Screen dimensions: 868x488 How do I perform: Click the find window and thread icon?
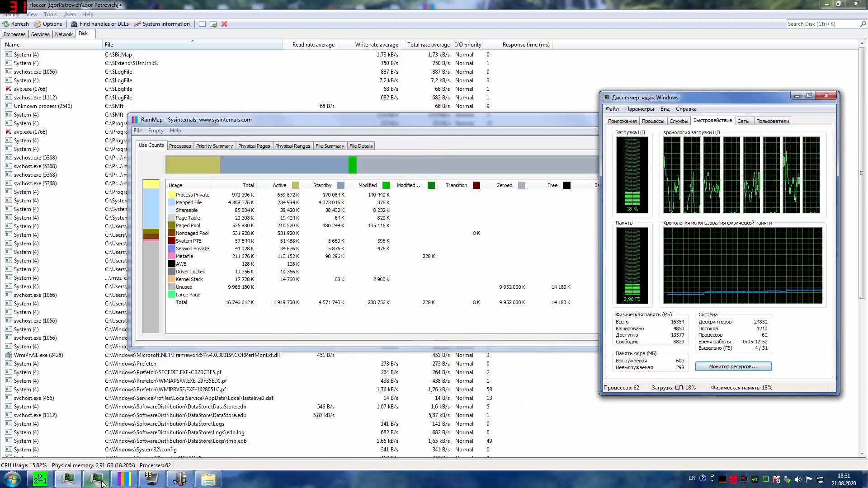tap(213, 24)
